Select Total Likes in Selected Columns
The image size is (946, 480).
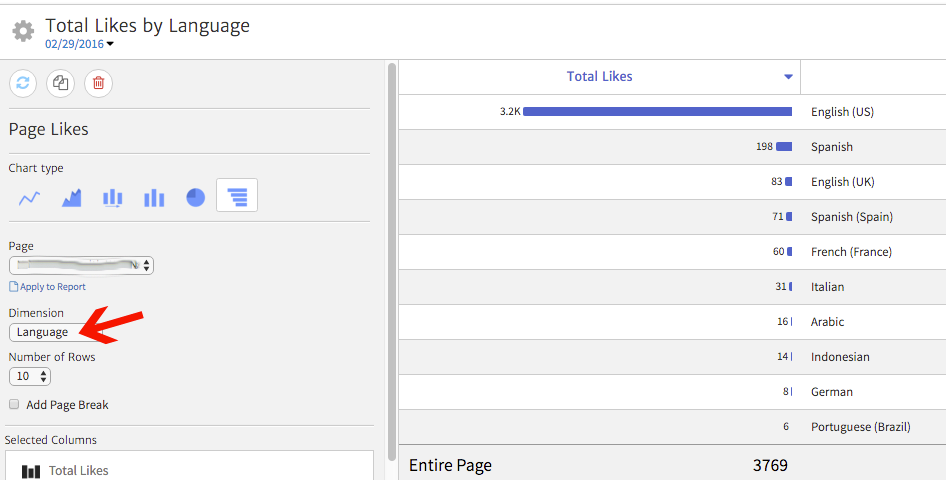pyautogui.click(x=78, y=470)
